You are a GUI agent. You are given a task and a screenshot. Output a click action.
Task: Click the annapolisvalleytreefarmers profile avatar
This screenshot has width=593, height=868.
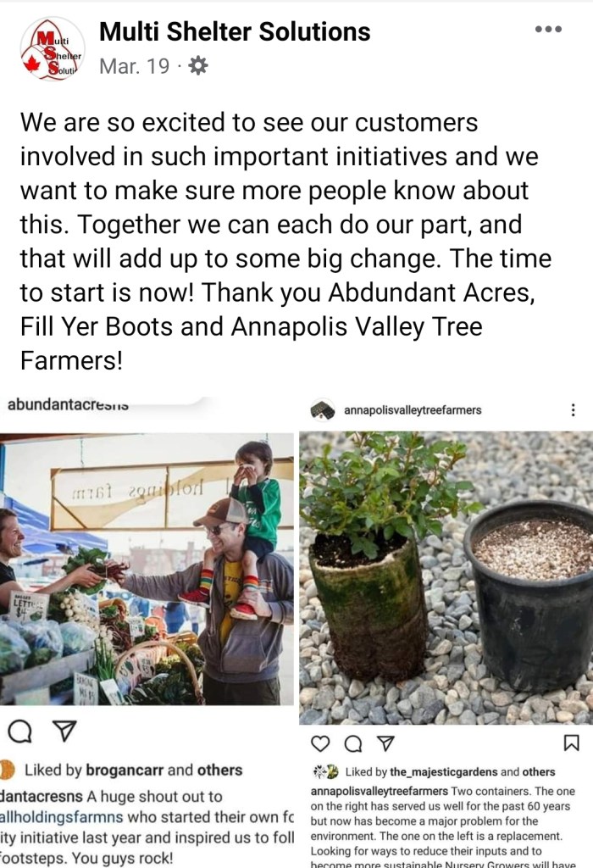point(322,409)
